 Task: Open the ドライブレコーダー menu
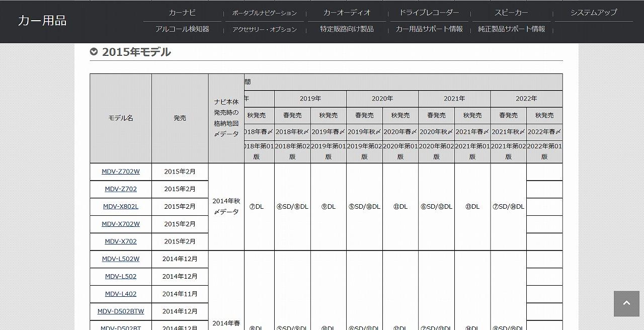tap(429, 13)
